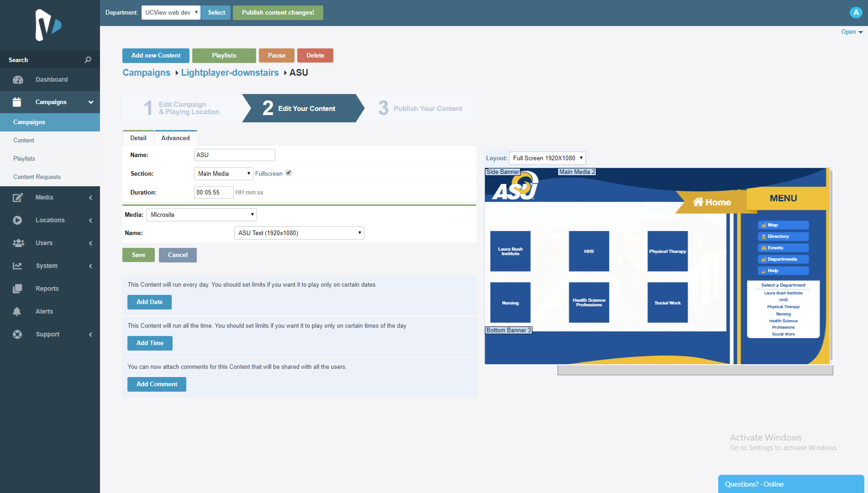The image size is (868, 493).
Task: Click the Lightplayer-downstairs breadcrumb link
Action: click(x=230, y=72)
